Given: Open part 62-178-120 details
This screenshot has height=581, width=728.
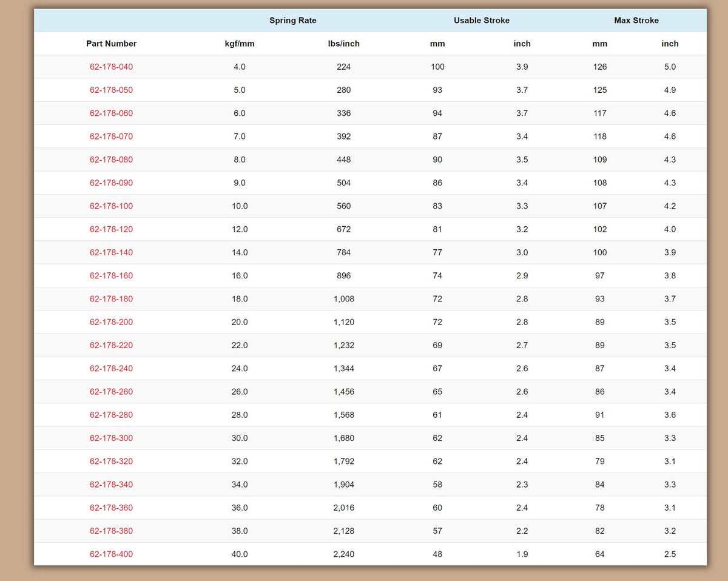Looking at the screenshot, I should click(111, 229).
